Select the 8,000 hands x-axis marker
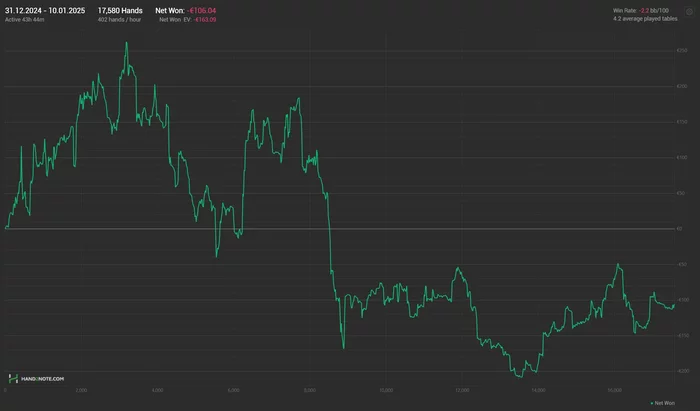Viewport: 700px width, 411px height. 310,390
